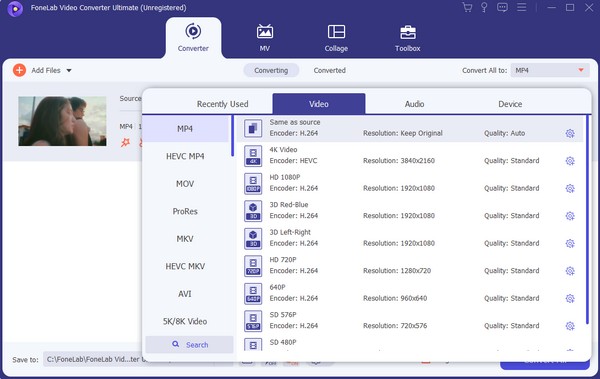Open settings gear for 4K Video

click(570, 161)
